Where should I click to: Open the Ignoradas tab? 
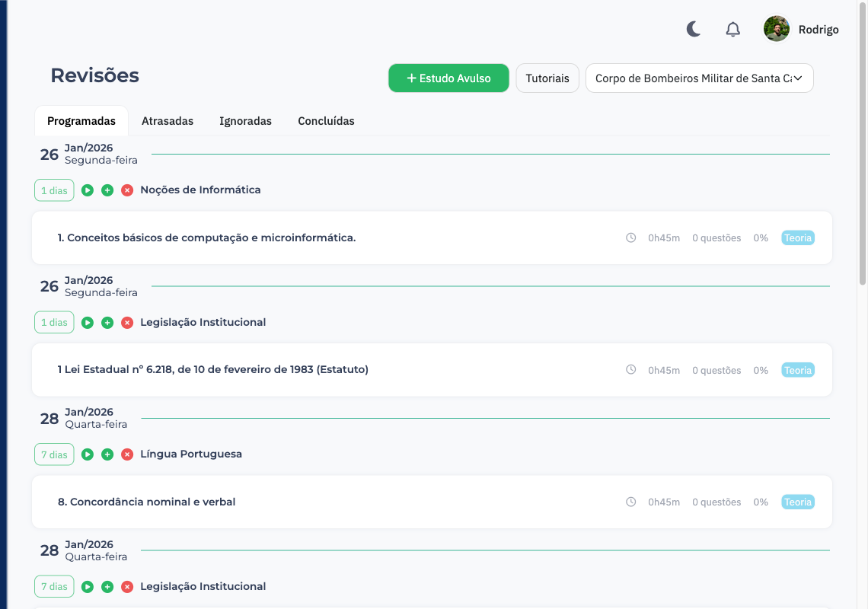245,121
